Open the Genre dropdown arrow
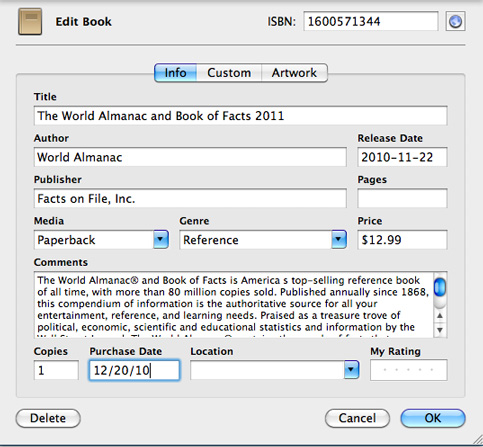The width and height of the screenshot is (483, 447). 339,239
